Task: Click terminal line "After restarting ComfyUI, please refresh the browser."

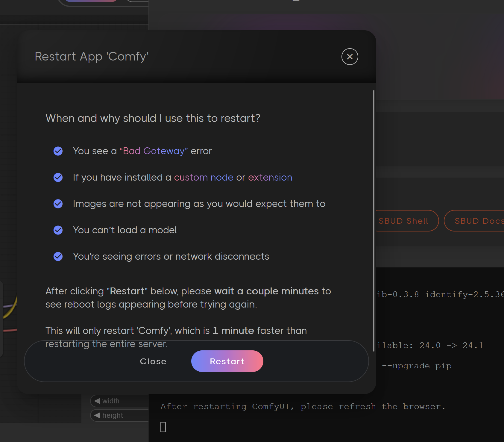Action: 303,407
